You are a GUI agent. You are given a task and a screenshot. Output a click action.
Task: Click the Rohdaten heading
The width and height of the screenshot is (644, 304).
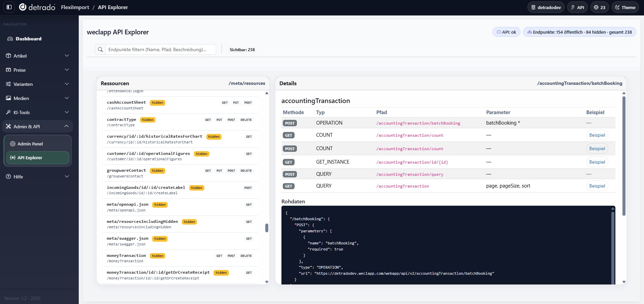point(293,201)
